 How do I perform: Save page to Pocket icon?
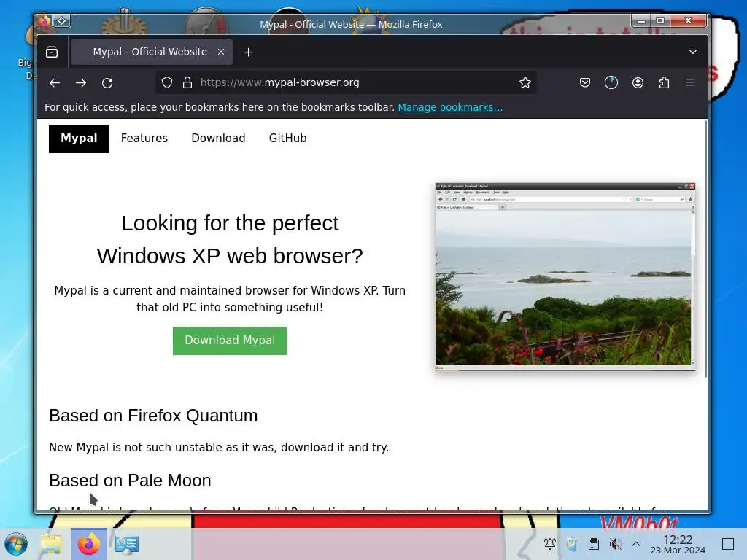coord(585,82)
